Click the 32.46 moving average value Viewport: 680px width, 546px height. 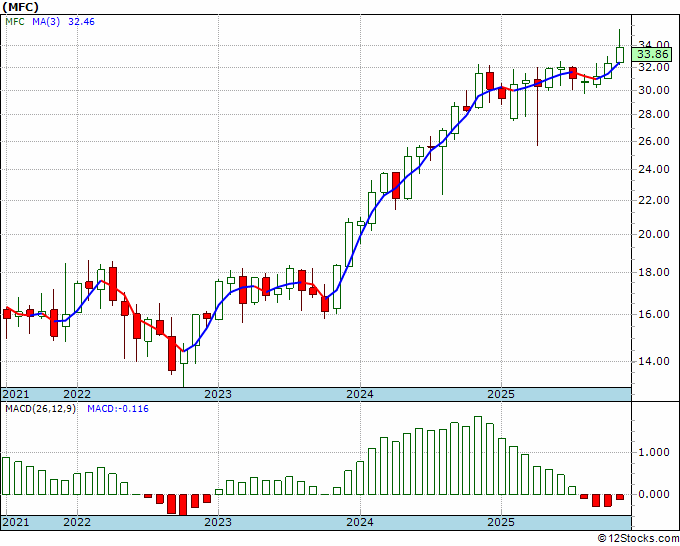pos(81,22)
